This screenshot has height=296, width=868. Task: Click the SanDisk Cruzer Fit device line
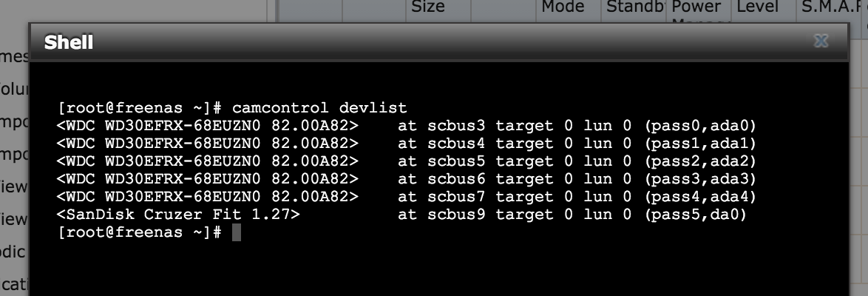[x=402, y=215]
